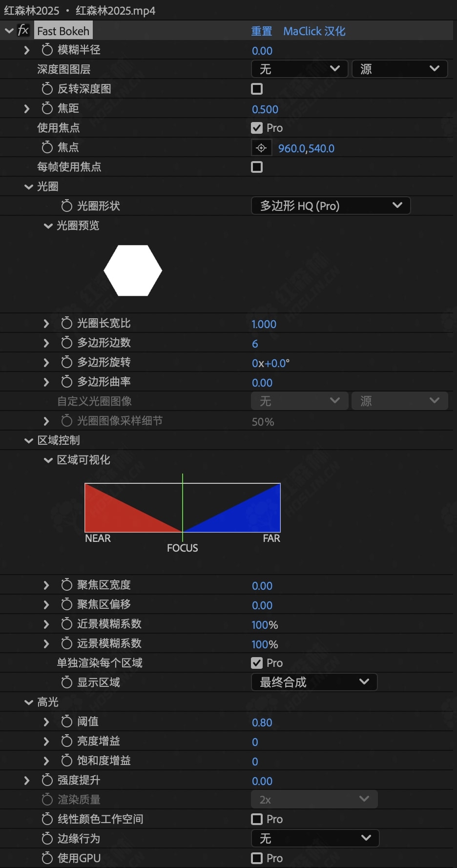Enable keyframing stopwatch for 阈值
457x868 pixels.
tap(66, 722)
